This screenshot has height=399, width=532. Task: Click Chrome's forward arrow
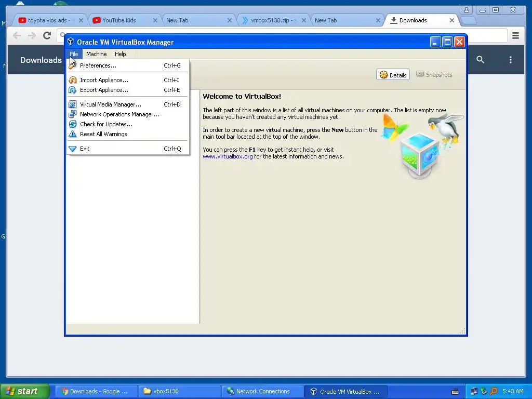32,35
